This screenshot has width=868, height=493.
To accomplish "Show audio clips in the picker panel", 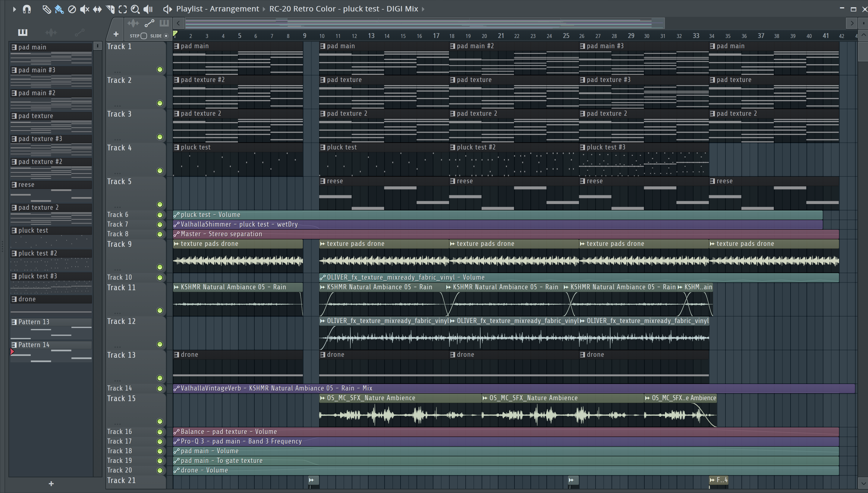I will 51,33.
